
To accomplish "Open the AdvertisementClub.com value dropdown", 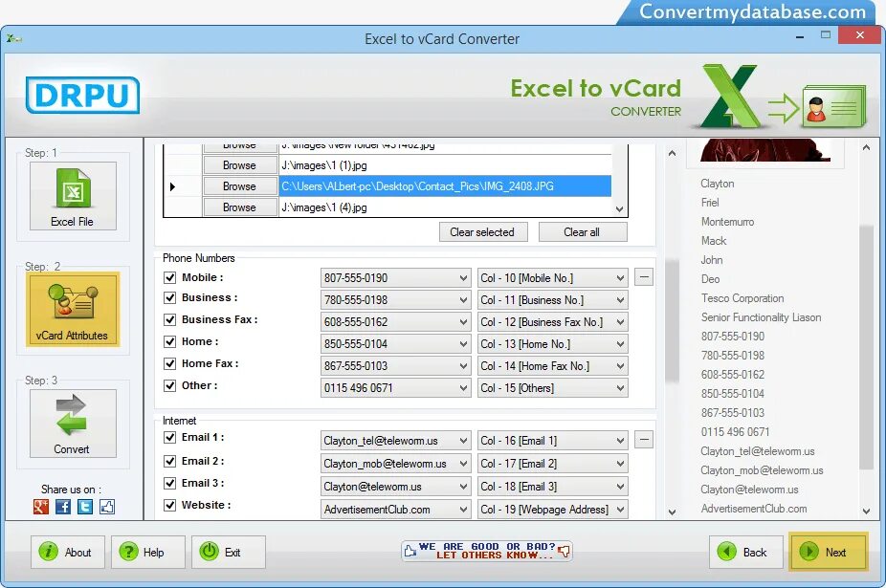I will coord(395,510).
